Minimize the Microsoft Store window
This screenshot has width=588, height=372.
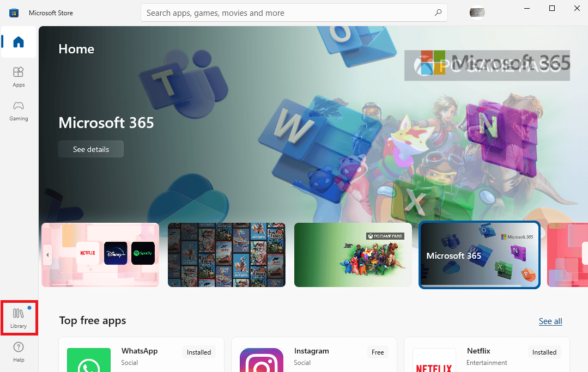pyautogui.click(x=527, y=8)
